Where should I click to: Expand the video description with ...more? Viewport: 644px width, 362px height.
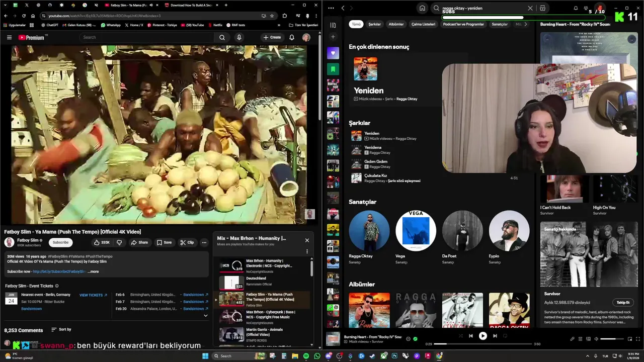[x=94, y=271]
